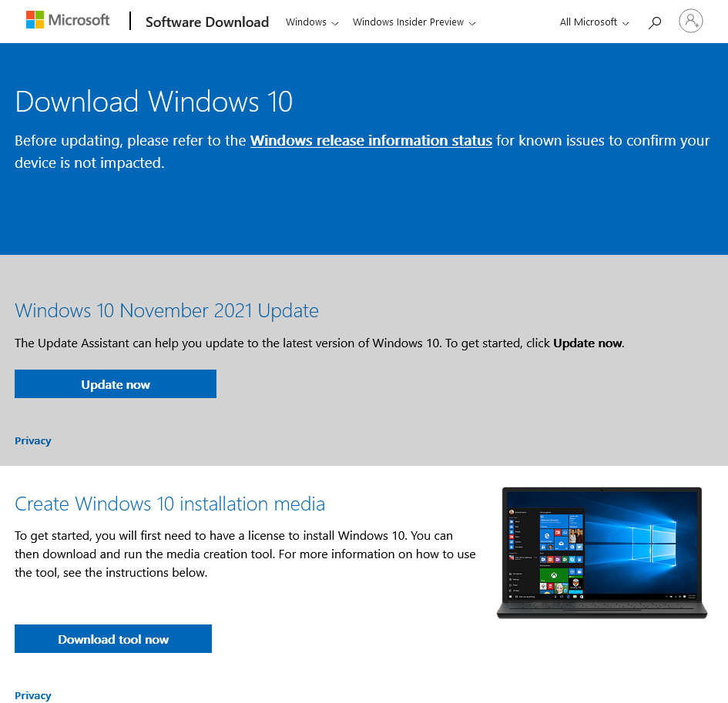Click the Windows 10 November 2021 Update heading

(166, 310)
